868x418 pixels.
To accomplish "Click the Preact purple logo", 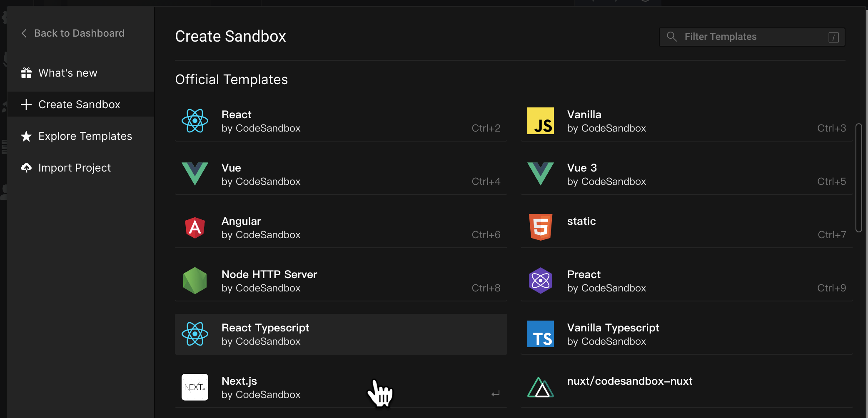I will (541, 281).
